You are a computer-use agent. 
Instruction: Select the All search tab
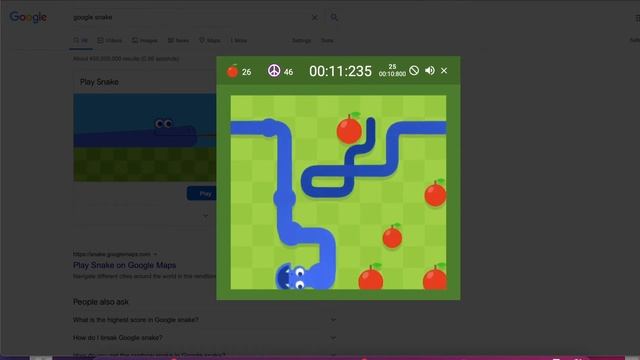[x=81, y=40]
